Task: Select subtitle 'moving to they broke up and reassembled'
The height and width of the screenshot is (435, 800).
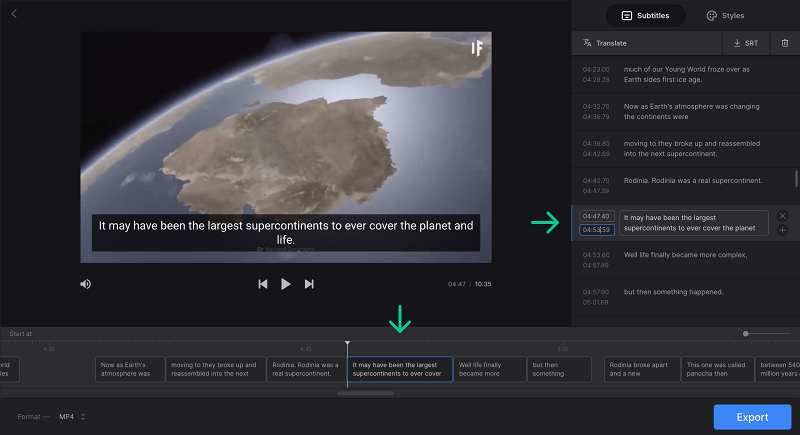Action: click(684, 149)
